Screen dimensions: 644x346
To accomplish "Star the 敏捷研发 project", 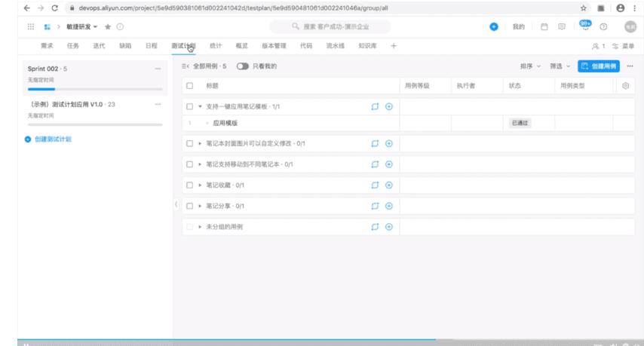I will tap(108, 26).
